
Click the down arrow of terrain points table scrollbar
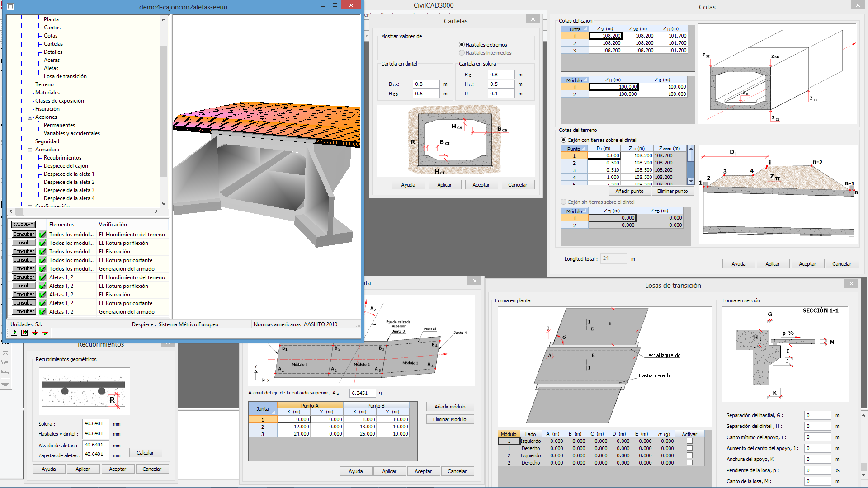(x=691, y=181)
